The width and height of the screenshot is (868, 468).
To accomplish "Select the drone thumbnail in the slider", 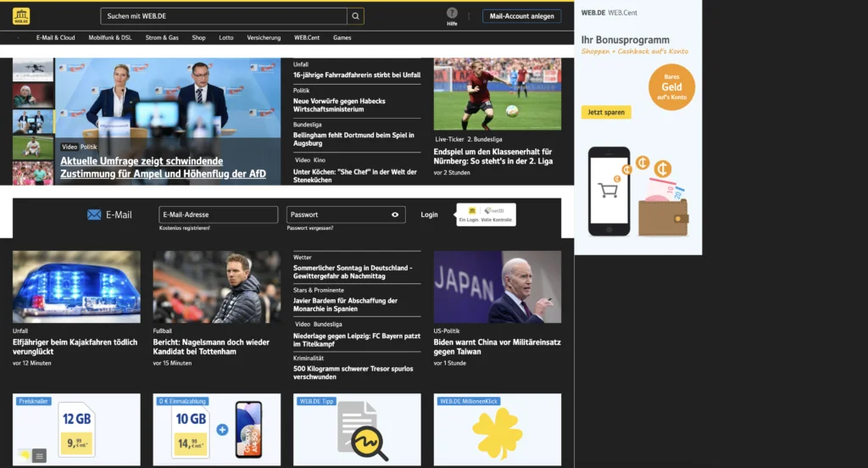I will [x=33, y=70].
